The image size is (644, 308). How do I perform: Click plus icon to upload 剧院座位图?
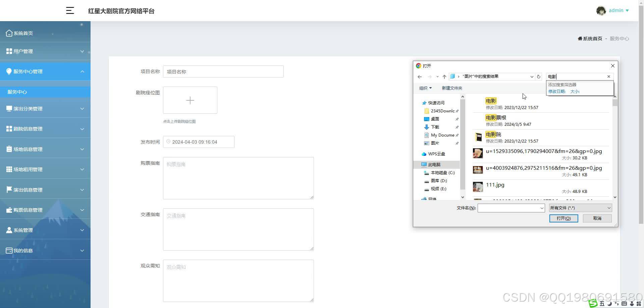(190, 100)
